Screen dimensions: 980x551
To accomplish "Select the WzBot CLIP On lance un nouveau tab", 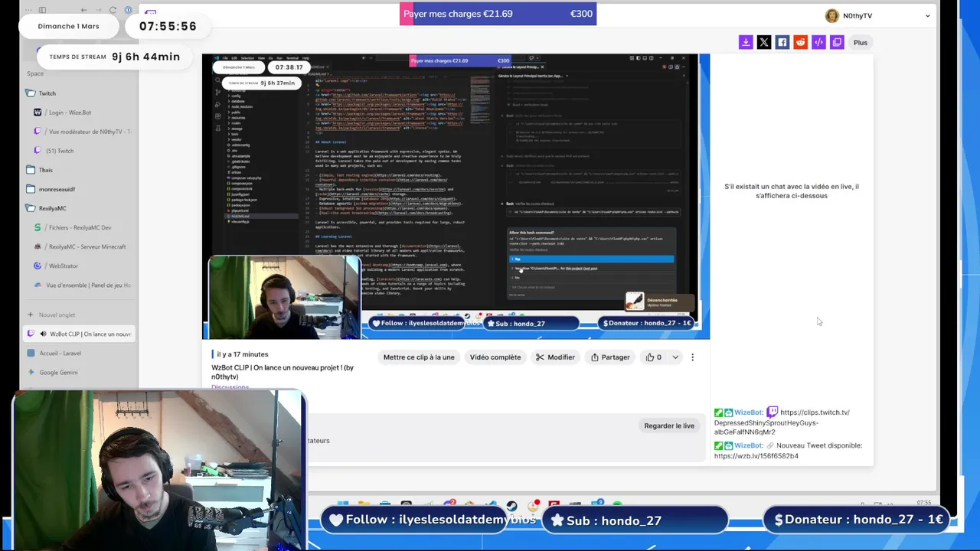I will (x=79, y=334).
